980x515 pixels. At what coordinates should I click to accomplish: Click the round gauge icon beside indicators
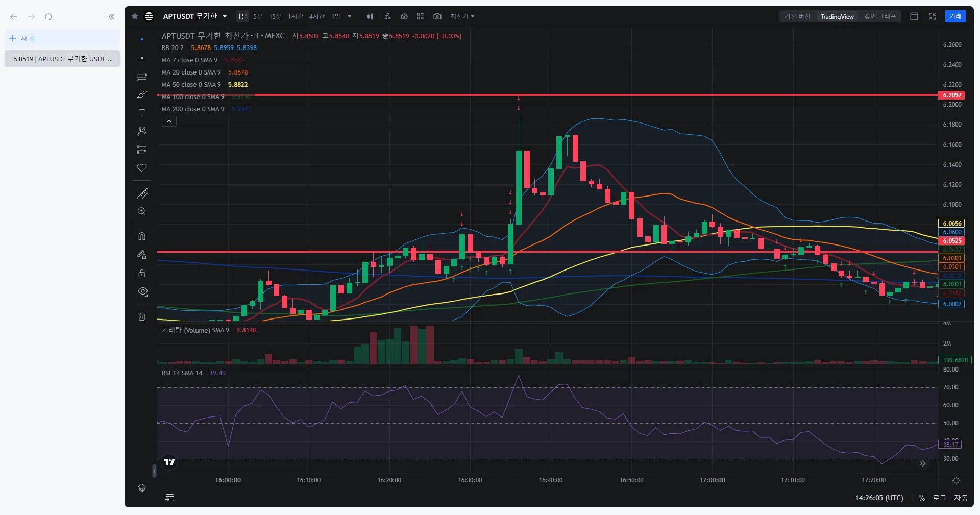404,16
